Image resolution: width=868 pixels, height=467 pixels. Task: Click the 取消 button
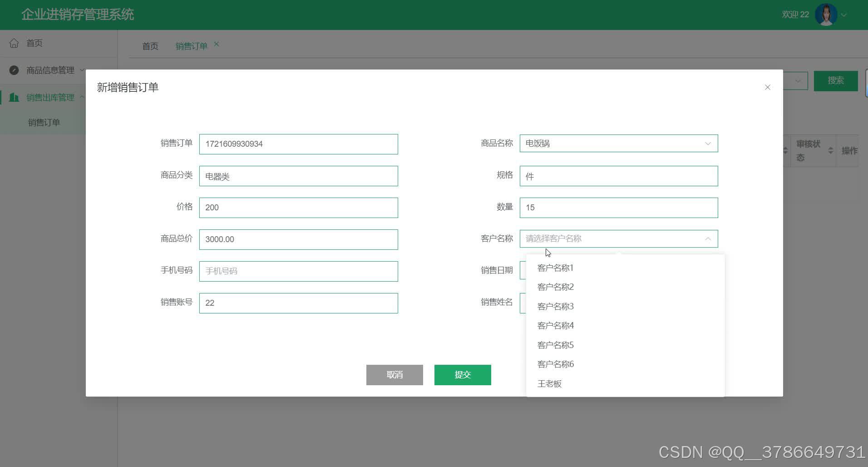tap(395, 375)
